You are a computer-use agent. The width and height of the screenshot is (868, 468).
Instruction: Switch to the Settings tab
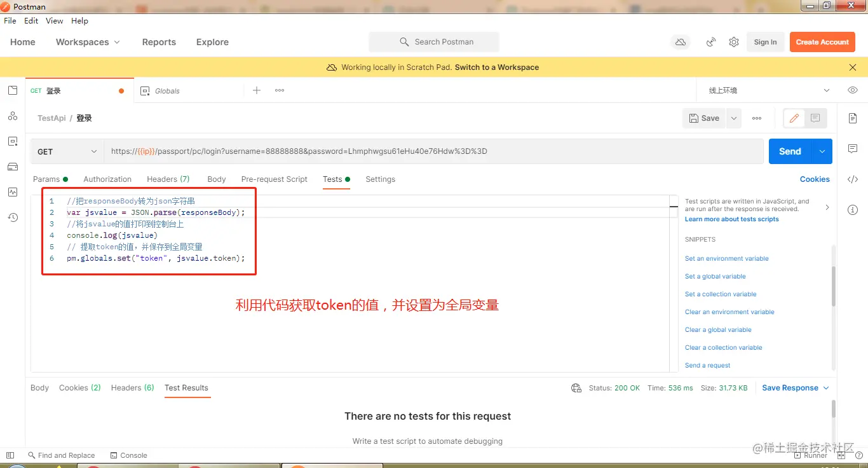pos(381,179)
